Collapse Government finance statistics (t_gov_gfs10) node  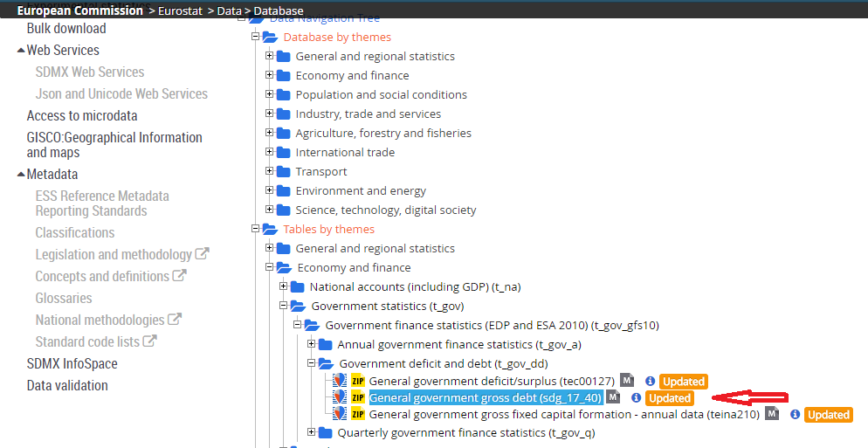click(x=297, y=325)
